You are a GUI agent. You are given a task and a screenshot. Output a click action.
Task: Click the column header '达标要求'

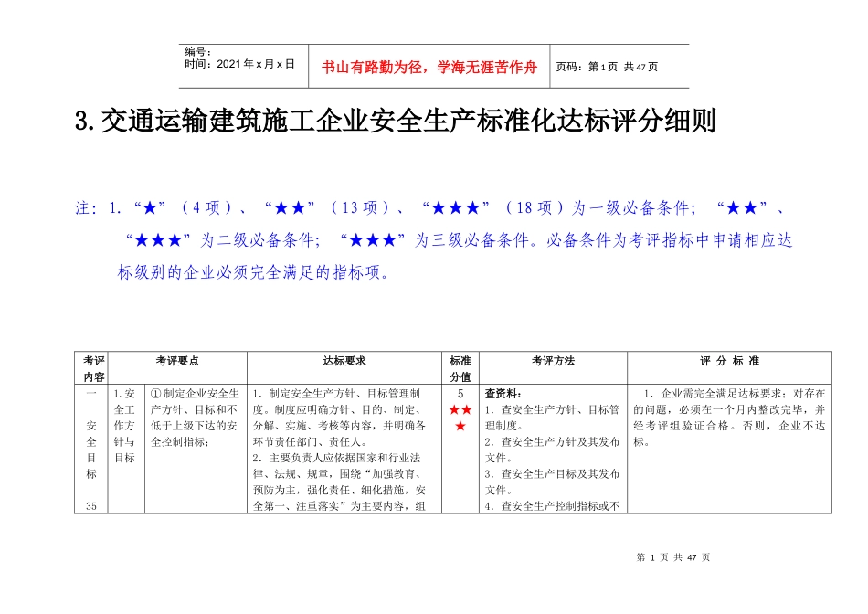(x=344, y=361)
